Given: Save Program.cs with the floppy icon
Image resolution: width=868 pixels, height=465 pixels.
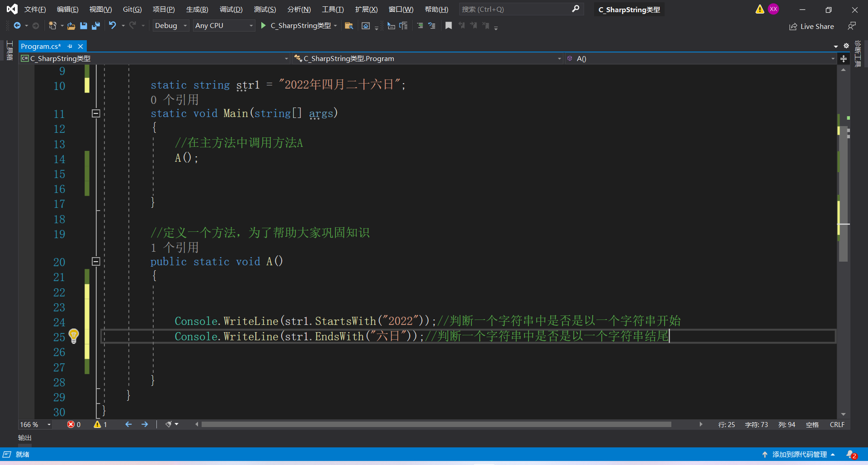Looking at the screenshot, I should click(x=83, y=26).
